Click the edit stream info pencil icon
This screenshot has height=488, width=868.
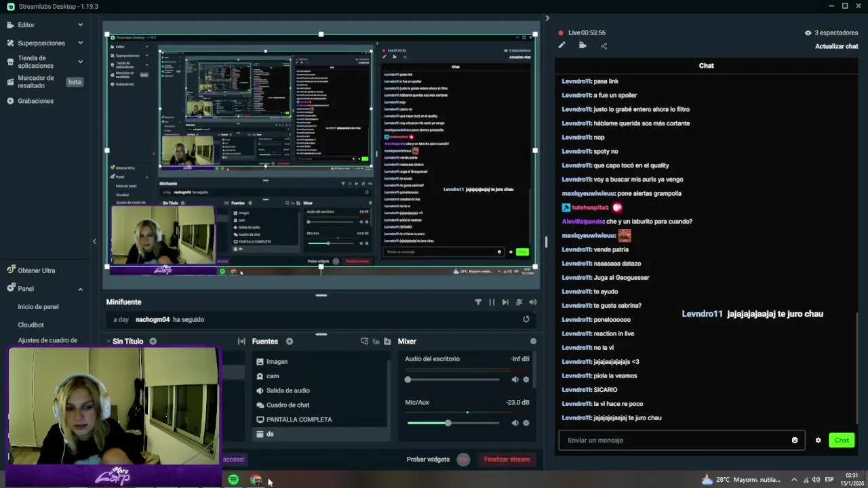(561, 45)
